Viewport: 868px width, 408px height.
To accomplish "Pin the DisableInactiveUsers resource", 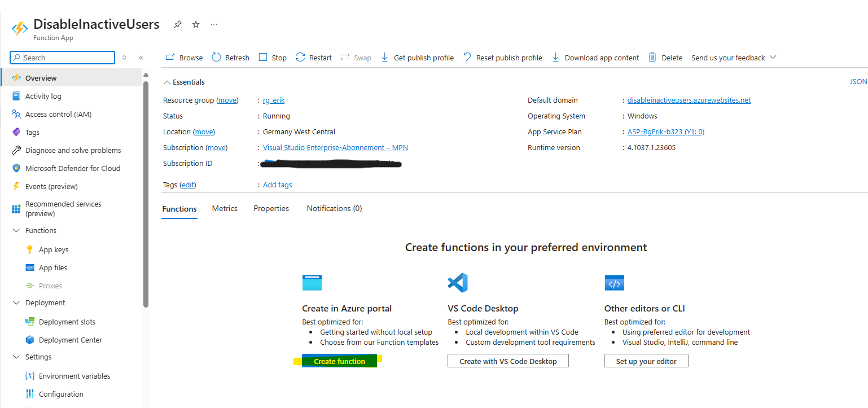I will [178, 25].
